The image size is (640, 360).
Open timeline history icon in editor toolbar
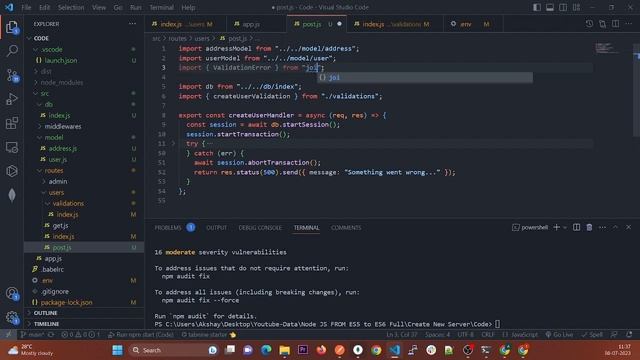[589, 24]
